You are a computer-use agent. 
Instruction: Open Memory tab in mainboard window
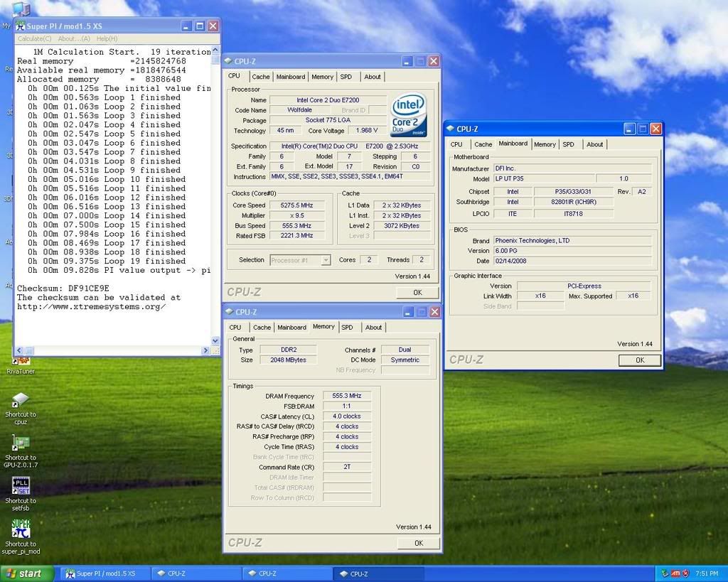point(545,144)
